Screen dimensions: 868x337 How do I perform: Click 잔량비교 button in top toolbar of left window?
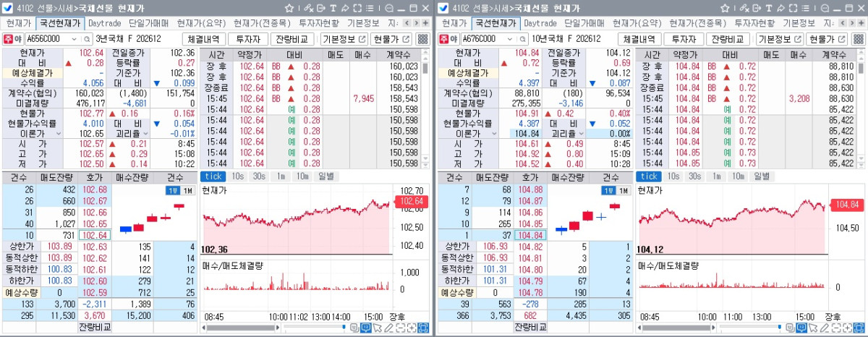point(292,39)
